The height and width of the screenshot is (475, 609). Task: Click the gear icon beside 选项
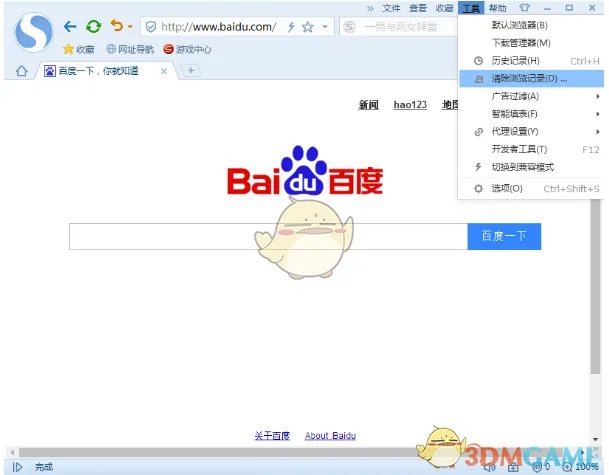[x=478, y=189]
